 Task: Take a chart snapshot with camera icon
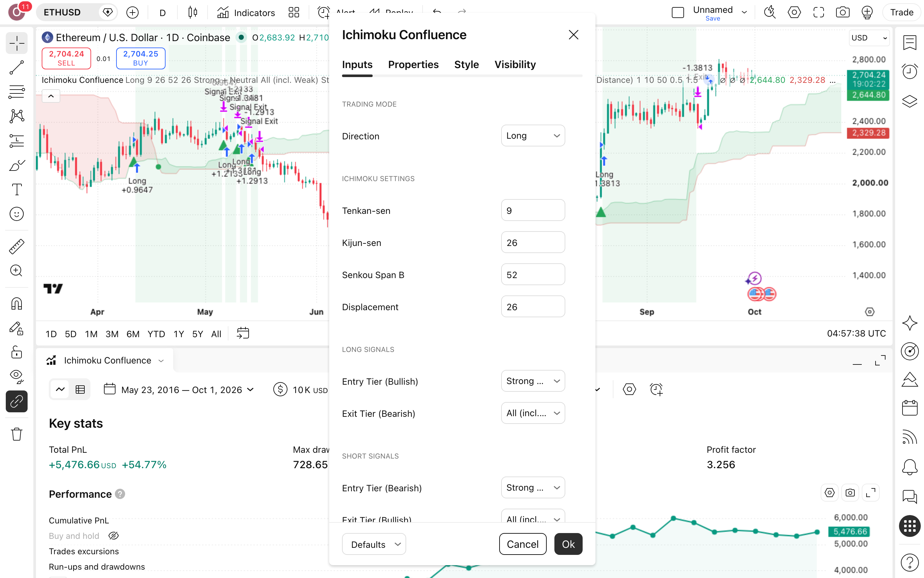842,12
